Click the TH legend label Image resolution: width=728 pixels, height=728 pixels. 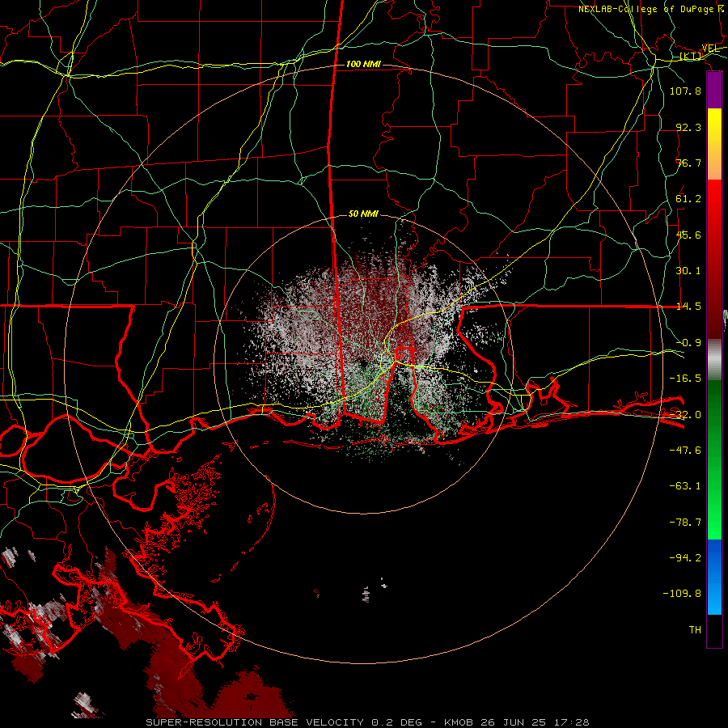click(695, 630)
